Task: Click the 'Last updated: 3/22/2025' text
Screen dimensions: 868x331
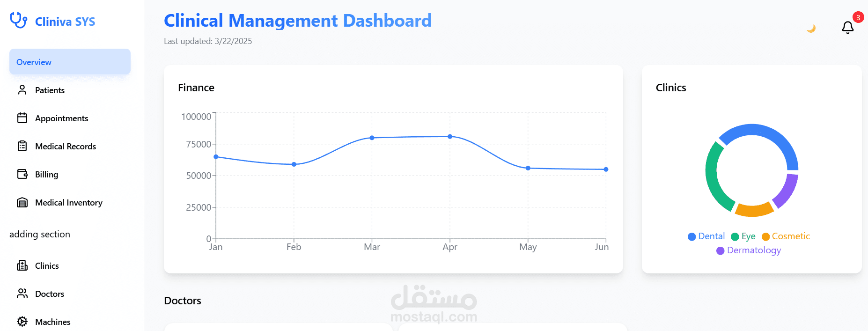Action: [208, 41]
